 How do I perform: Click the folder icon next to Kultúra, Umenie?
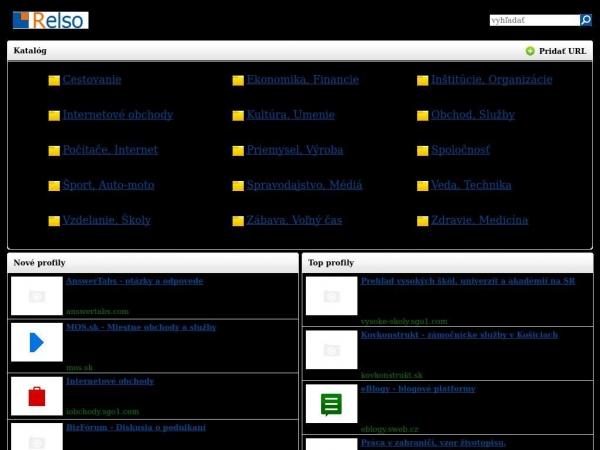point(238,116)
